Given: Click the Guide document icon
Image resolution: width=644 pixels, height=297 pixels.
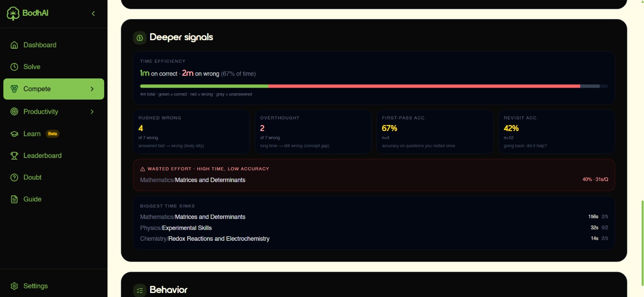Looking at the screenshot, I should click(14, 199).
